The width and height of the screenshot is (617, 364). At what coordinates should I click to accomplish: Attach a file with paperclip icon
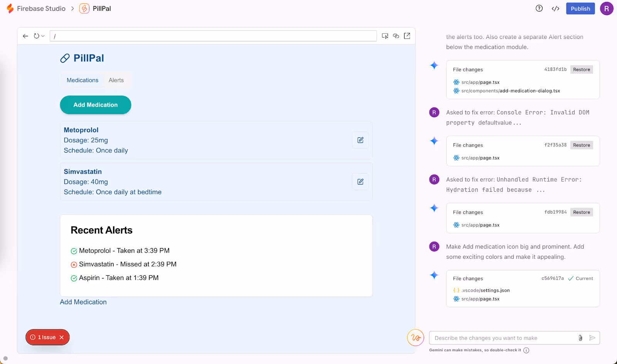point(580,338)
